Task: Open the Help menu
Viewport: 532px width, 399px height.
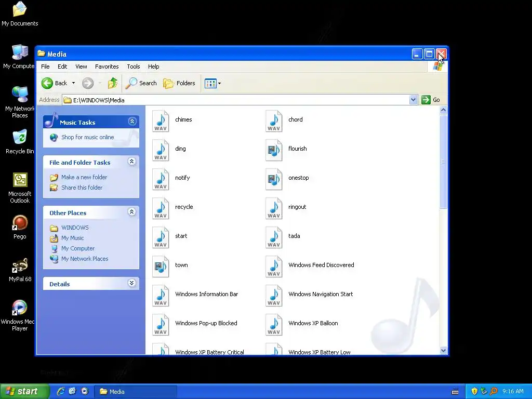Action: point(153,66)
